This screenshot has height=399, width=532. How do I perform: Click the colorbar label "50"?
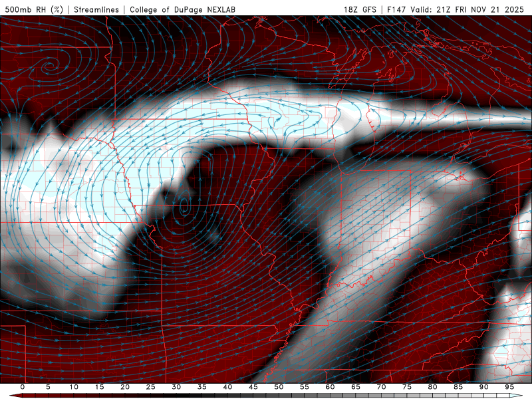(279, 387)
